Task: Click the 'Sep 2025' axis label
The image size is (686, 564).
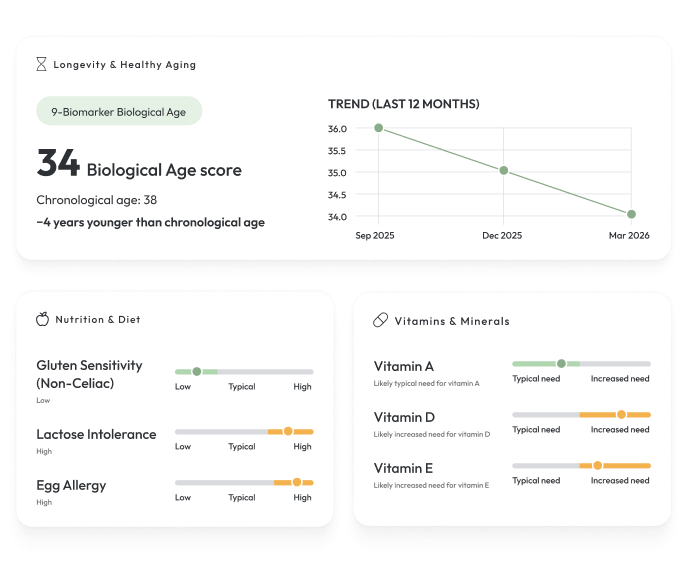Action: [375, 235]
